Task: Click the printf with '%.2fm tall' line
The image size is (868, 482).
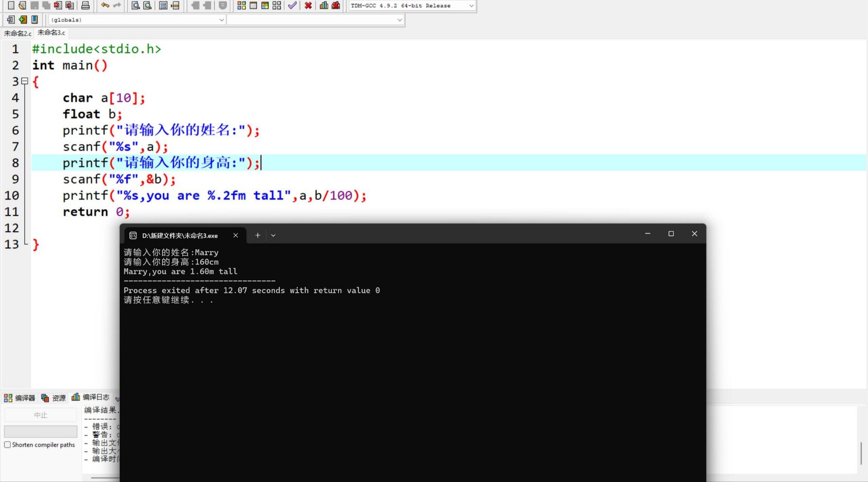Action: click(215, 195)
